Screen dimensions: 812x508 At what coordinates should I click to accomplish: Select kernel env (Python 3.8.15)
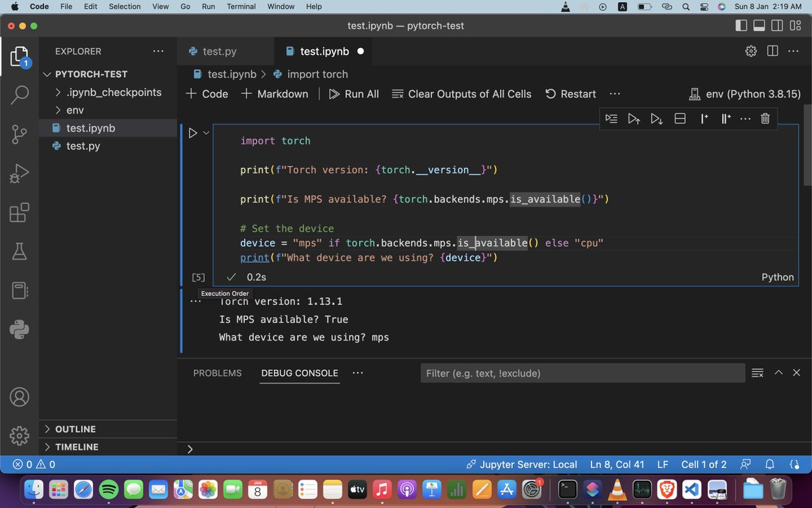click(744, 94)
